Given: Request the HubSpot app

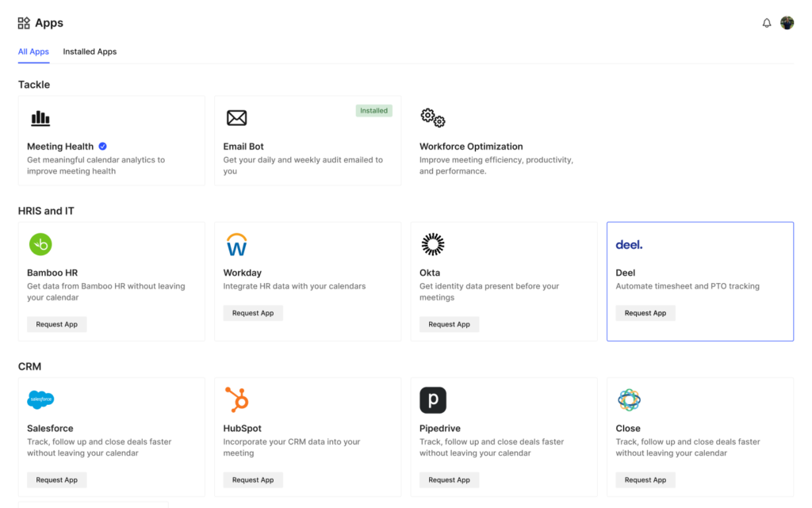Looking at the screenshot, I should point(253,480).
